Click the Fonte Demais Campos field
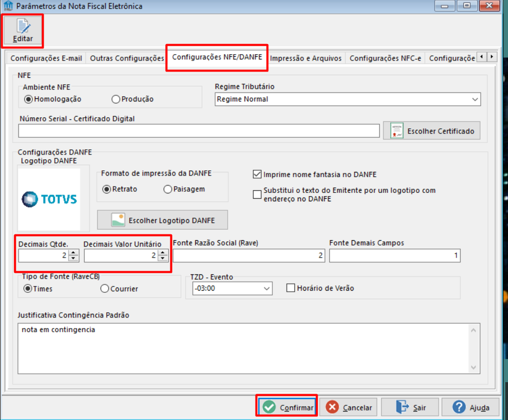The width and height of the screenshot is (508, 420). coord(394,255)
